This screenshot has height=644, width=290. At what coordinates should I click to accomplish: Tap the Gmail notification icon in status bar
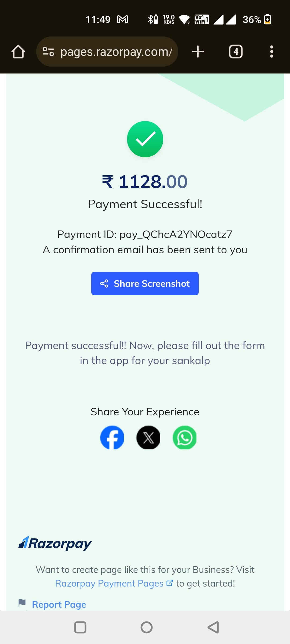click(123, 19)
